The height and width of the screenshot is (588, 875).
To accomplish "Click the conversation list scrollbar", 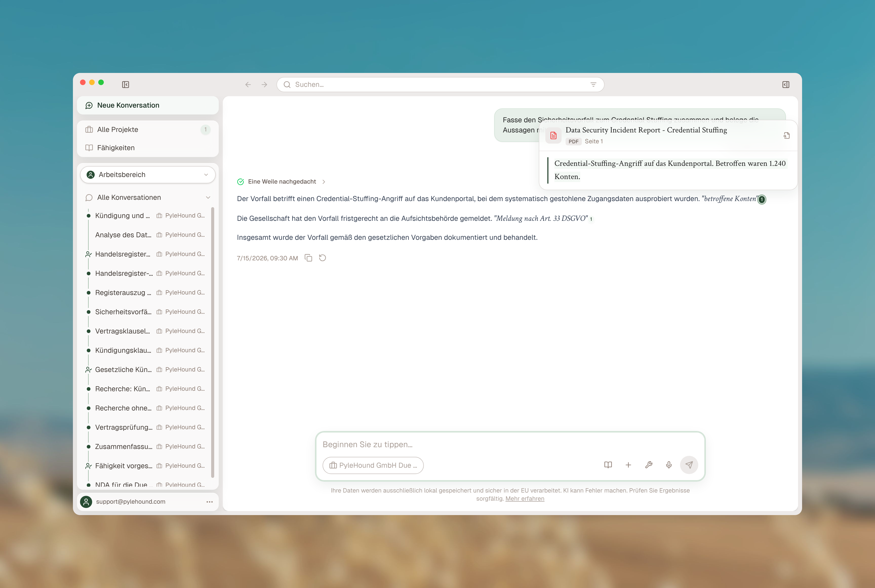I will (213, 342).
